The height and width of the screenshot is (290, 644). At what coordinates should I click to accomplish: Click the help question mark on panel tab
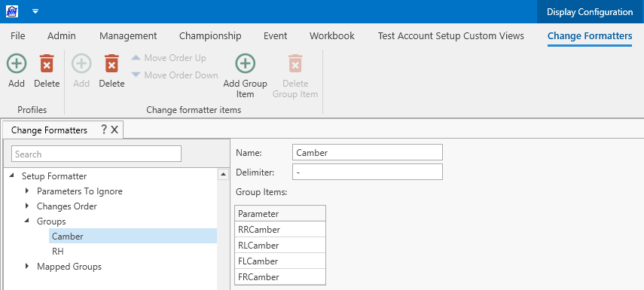click(x=104, y=130)
